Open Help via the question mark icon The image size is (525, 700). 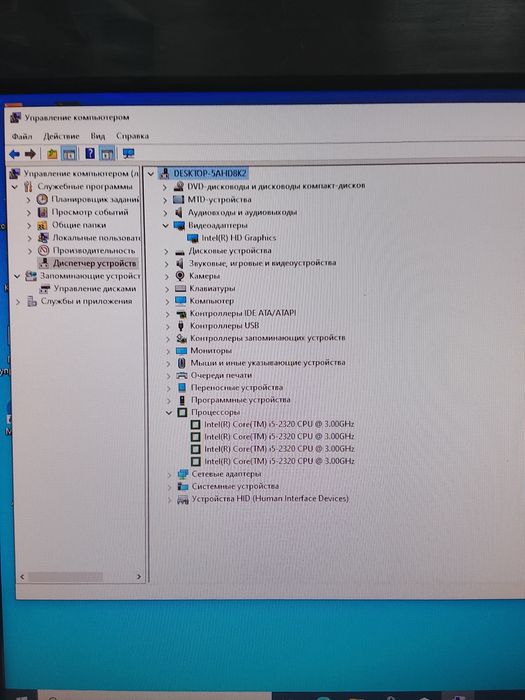tap(90, 154)
